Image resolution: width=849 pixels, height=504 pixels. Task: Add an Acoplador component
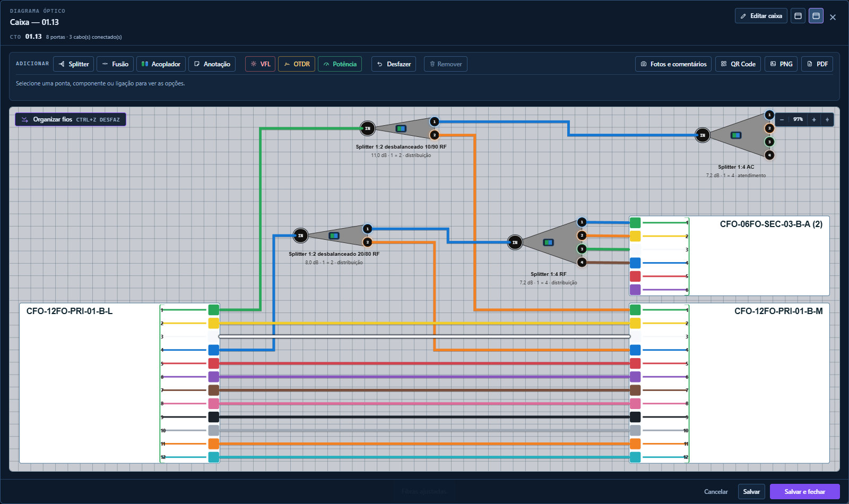[x=161, y=64]
